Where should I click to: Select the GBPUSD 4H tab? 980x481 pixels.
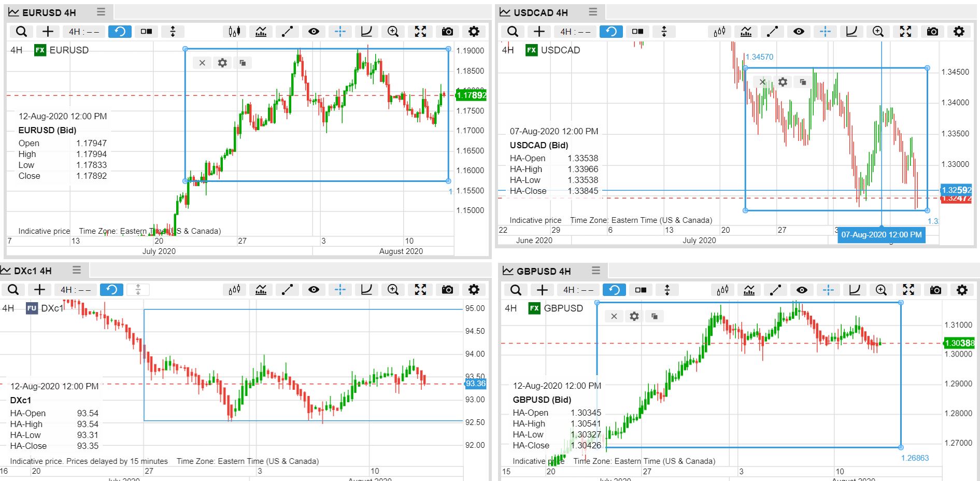(543, 271)
